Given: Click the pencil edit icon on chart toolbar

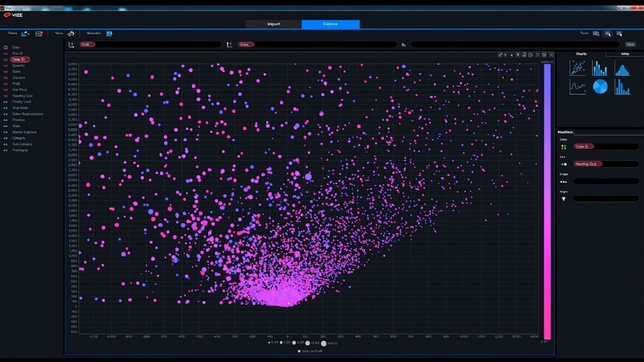Looking at the screenshot, I should [500, 54].
